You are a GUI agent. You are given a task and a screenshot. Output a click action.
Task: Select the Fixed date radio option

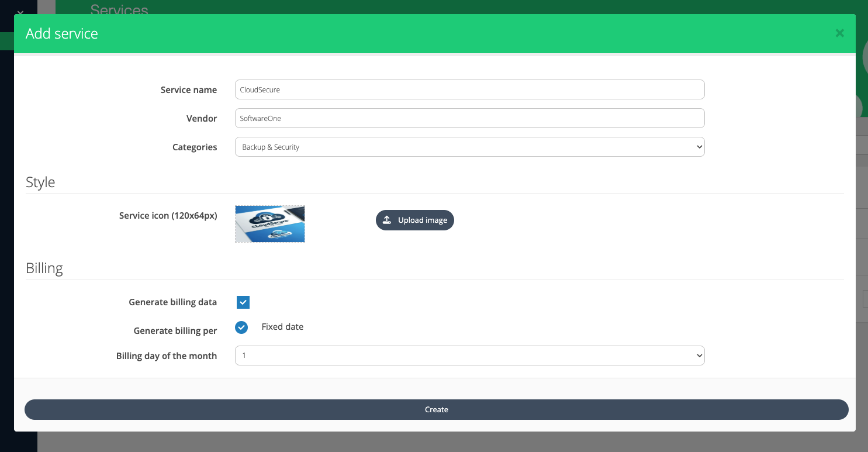(x=241, y=327)
